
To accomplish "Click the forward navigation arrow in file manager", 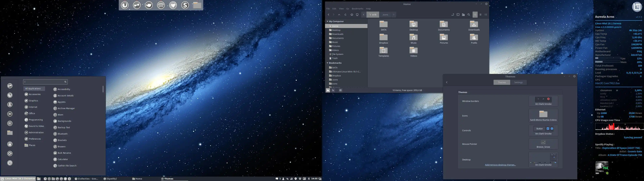I will click(333, 14).
